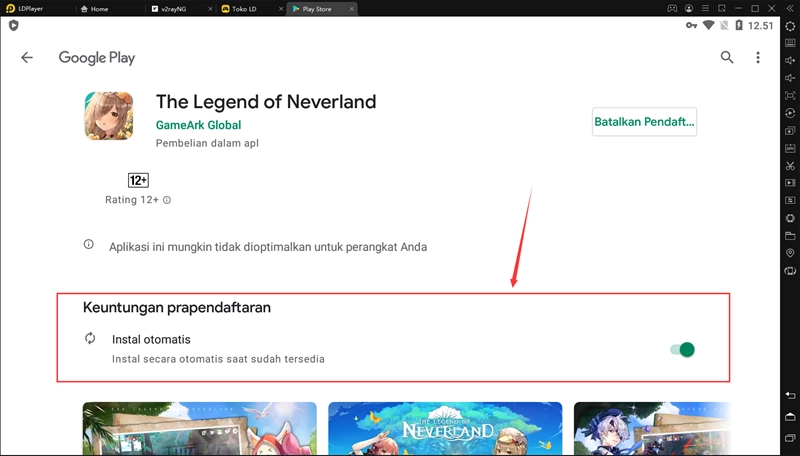This screenshot has height=456, width=800.
Task: Turn off the Instal otomatis switch
Action: click(683, 349)
